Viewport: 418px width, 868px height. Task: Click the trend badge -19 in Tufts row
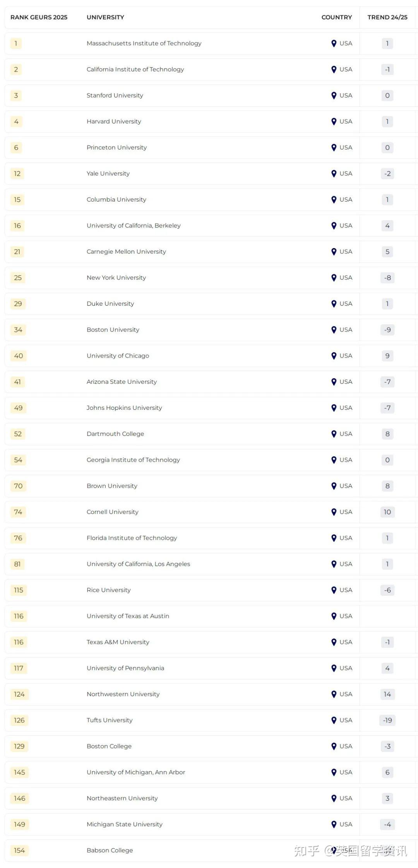[x=387, y=720]
